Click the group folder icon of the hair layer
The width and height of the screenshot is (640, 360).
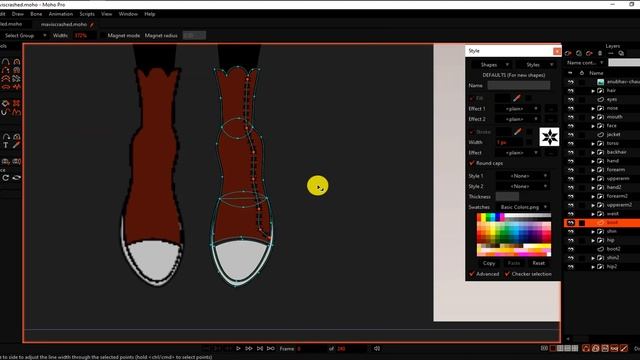600,91
